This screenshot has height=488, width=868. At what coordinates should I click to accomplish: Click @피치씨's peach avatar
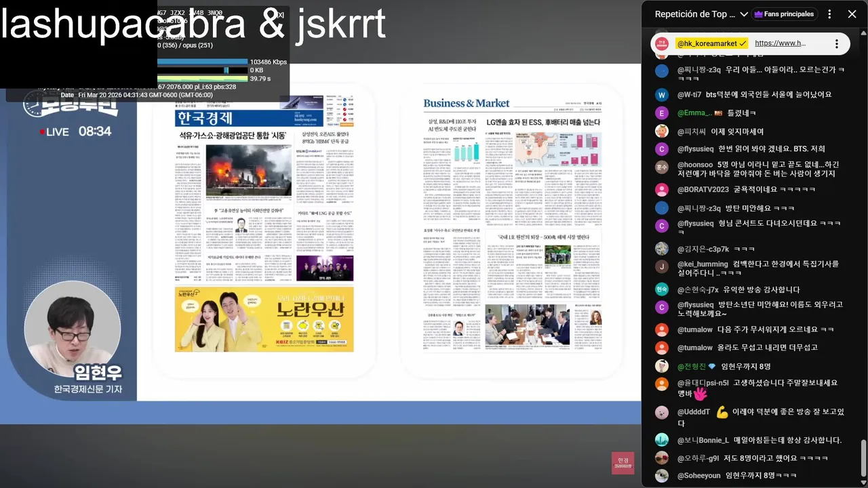pyautogui.click(x=662, y=131)
